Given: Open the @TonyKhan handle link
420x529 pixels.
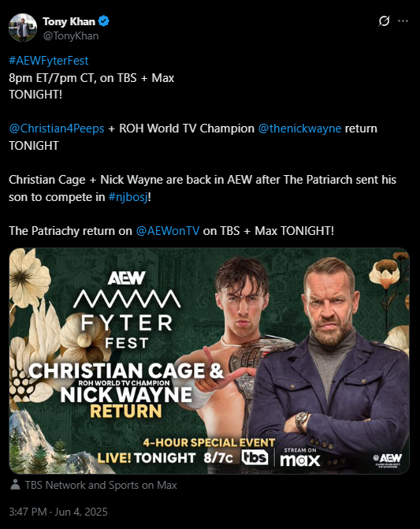Looking at the screenshot, I should pos(71,35).
